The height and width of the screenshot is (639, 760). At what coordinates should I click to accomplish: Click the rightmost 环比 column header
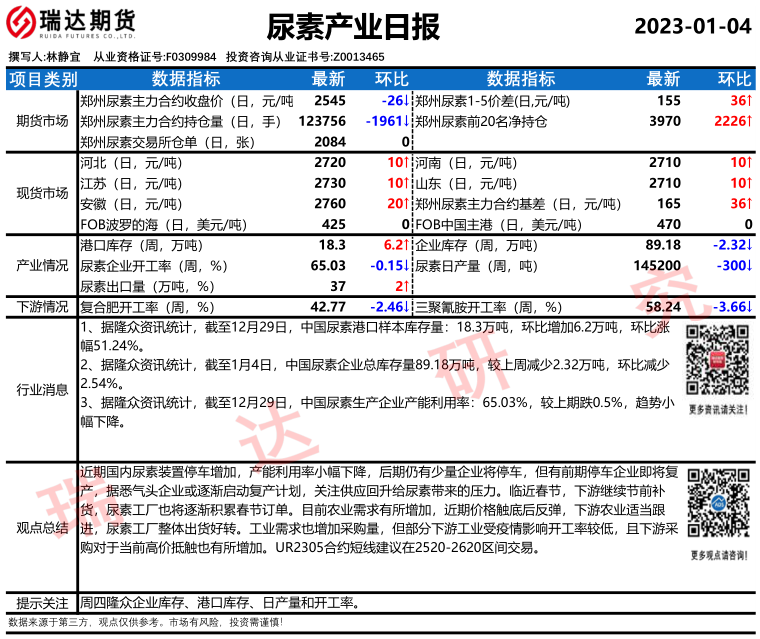(735, 79)
